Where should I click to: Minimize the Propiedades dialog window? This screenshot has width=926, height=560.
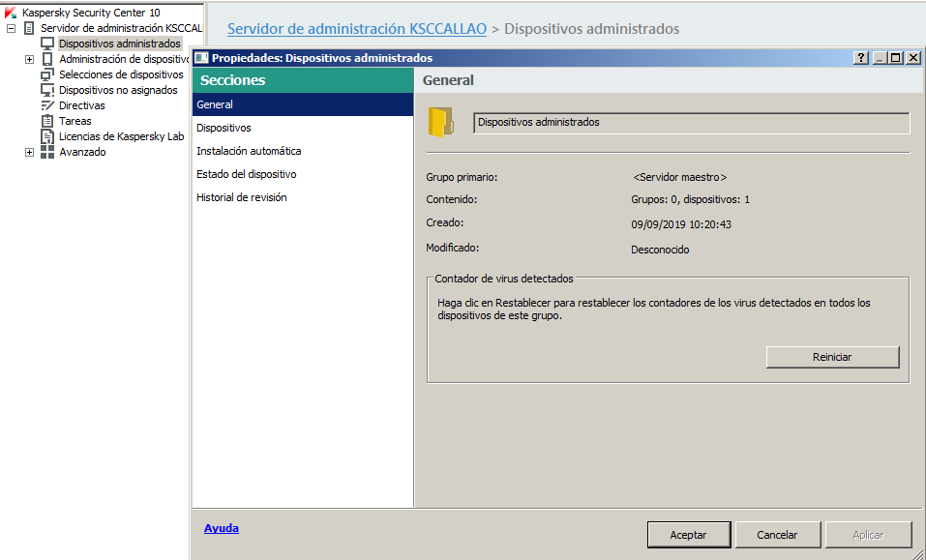880,58
